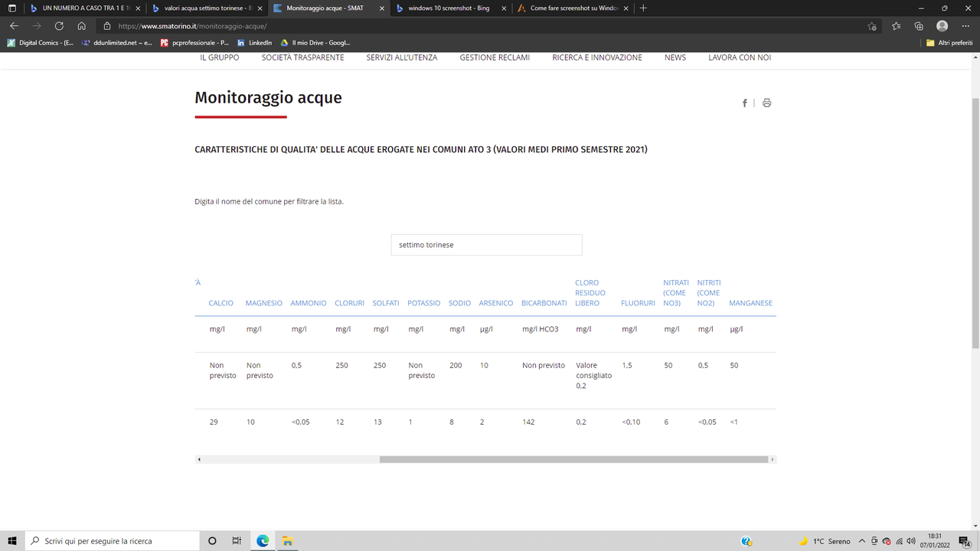Click table scrollbar left arrow

tap(199, 459)
